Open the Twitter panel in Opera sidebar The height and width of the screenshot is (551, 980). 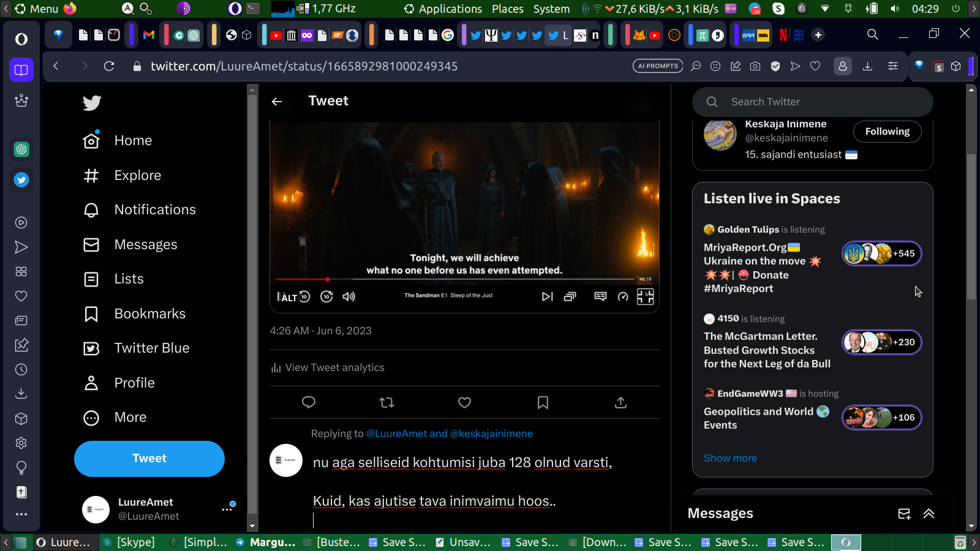tap(21, 180)
